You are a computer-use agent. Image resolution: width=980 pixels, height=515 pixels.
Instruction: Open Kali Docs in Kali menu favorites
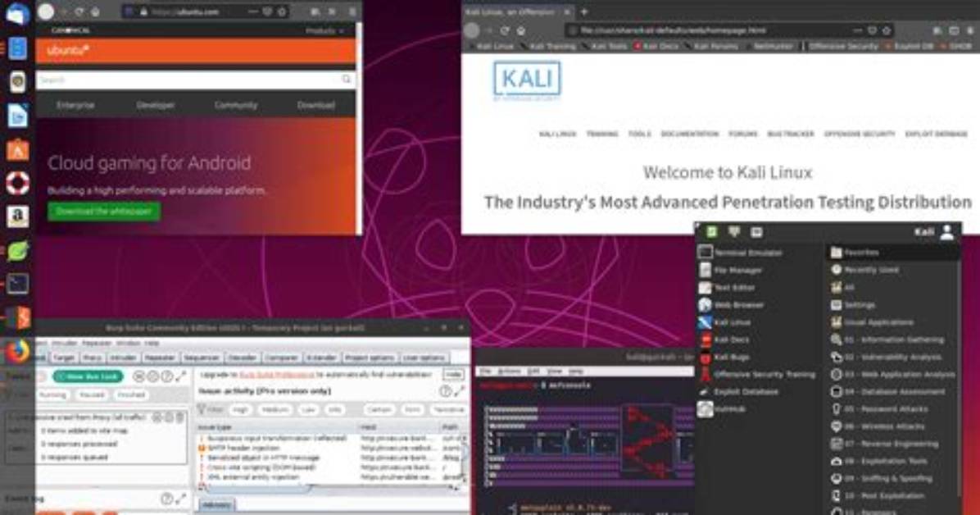tap(724, 340)
